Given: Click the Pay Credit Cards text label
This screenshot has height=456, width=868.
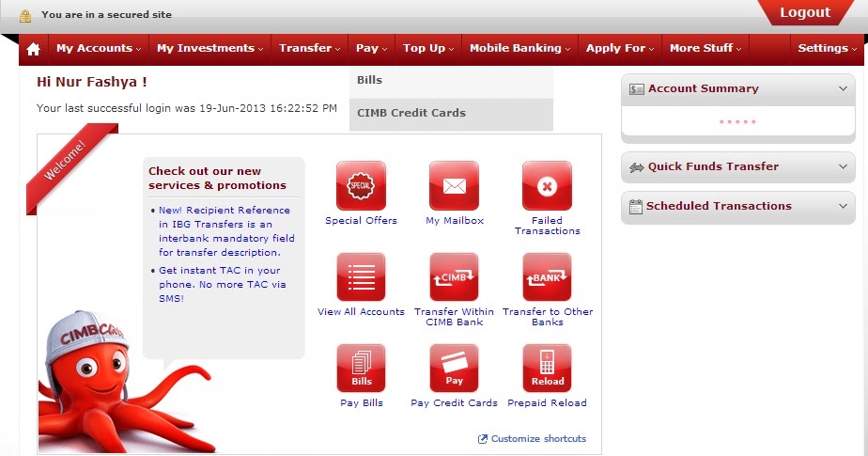Looking at the screenshot, I should (454, 403).
